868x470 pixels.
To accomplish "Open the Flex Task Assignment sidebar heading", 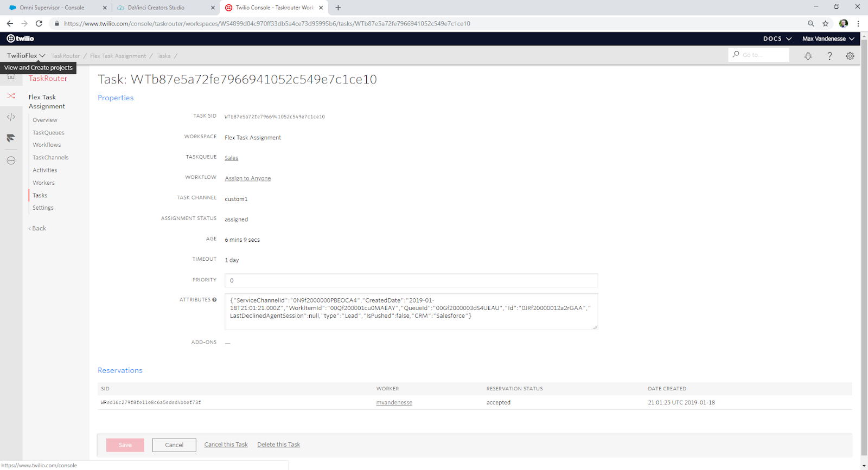I will (47, 102).
